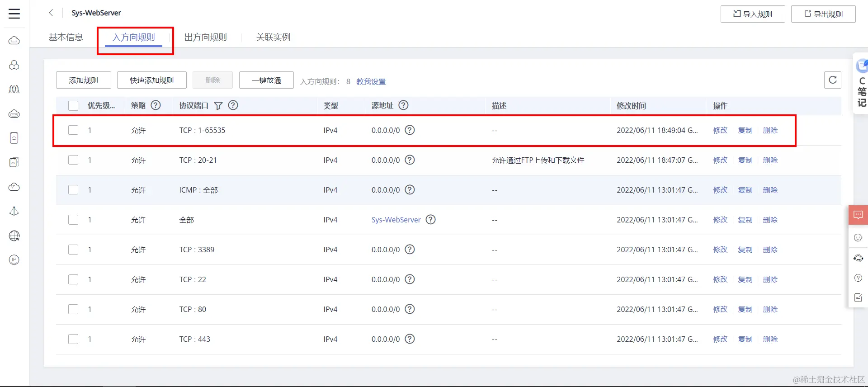Check the TCP : 1-65535 rule checkbox
The height and width of the screenshot is (387, 868).
[x=73, y=130]
